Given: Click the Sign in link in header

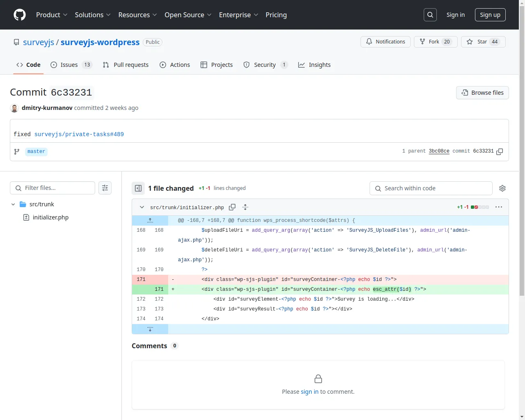Looking at the screenshot, I should coord(456,15).
